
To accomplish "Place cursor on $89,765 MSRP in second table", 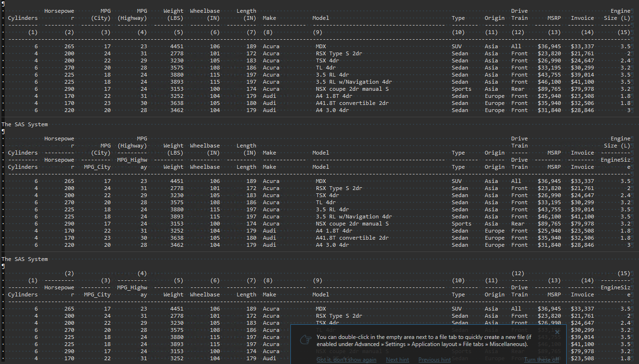I will click(549, 224).
